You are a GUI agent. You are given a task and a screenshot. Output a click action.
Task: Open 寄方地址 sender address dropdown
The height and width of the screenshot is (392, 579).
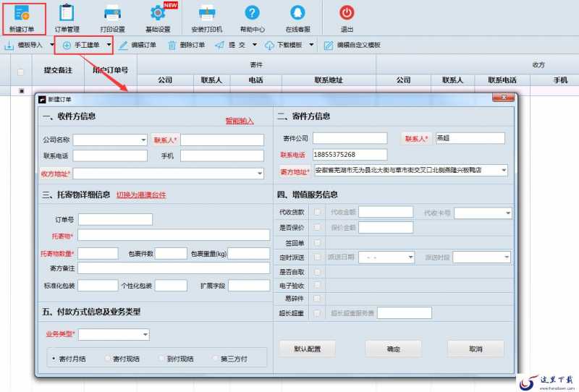coord(504,170)
